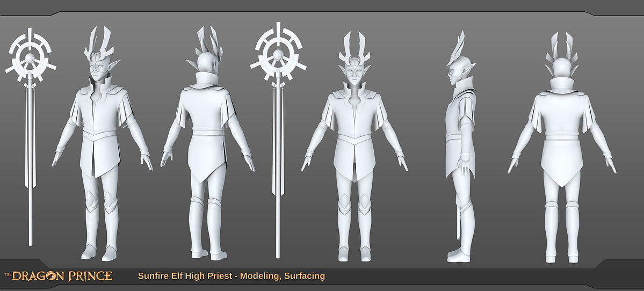Select the angled sun staff beside three-quarter view
Screen dimensions: 644x291
tap(31, 137)
